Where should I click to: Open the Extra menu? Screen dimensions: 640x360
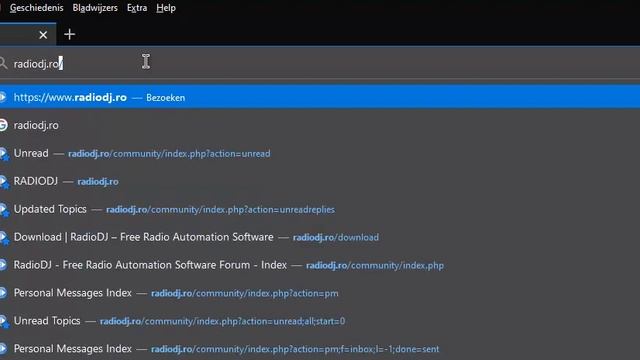click(137, 8)
